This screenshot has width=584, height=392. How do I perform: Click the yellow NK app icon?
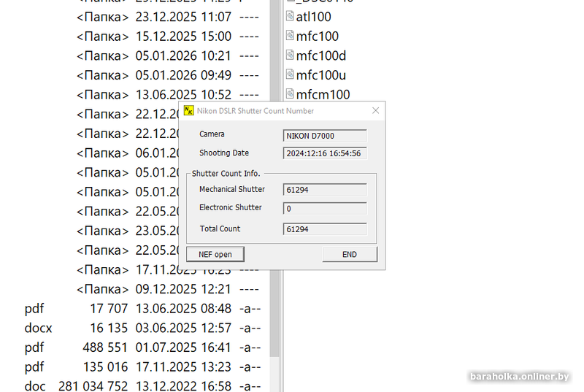[x=189, y=110]
